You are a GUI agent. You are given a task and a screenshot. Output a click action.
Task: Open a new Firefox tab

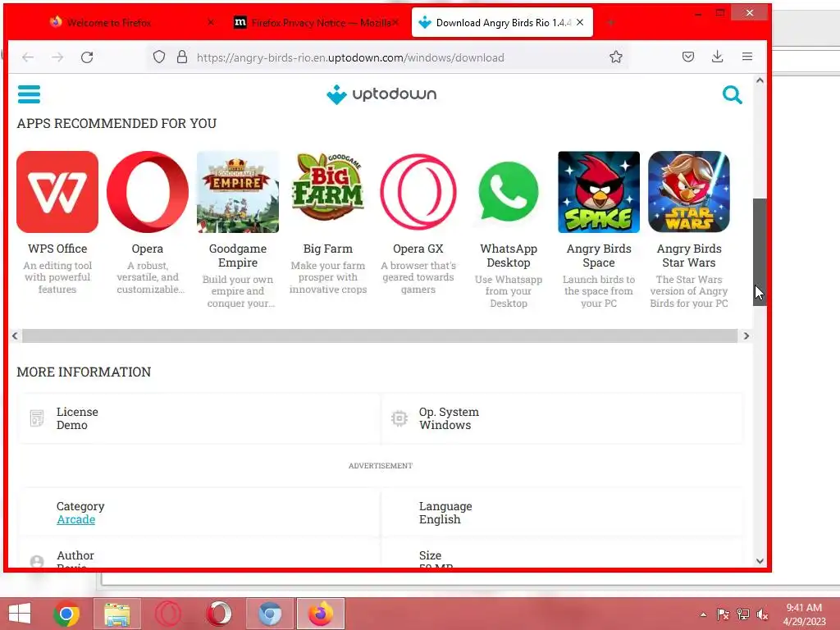(x=610, y=22)
